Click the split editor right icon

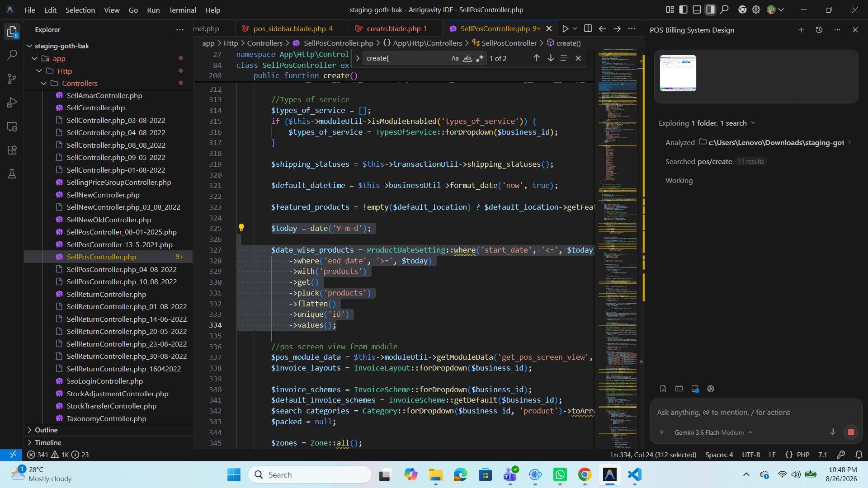click(x=588, y=28)
